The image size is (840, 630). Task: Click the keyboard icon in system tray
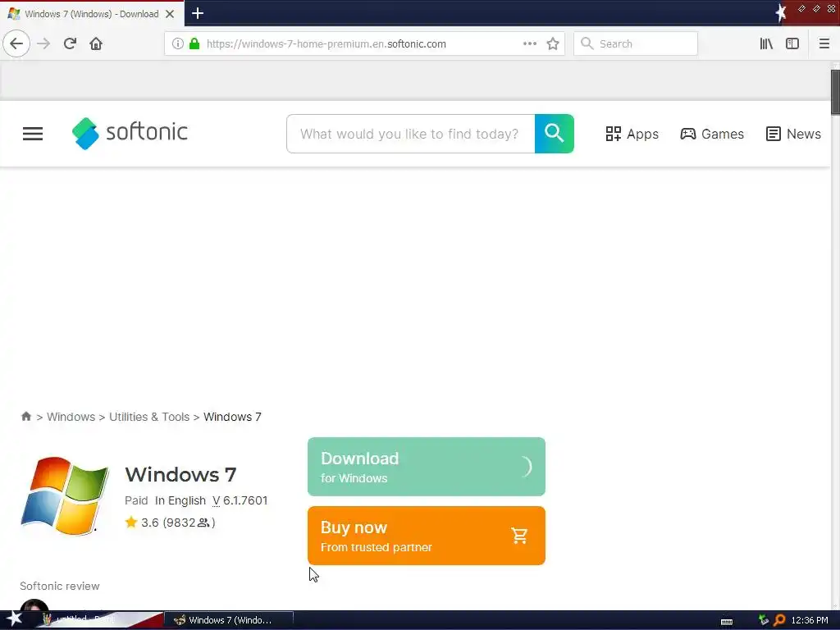pyautogui.click(x=727, y=621)
